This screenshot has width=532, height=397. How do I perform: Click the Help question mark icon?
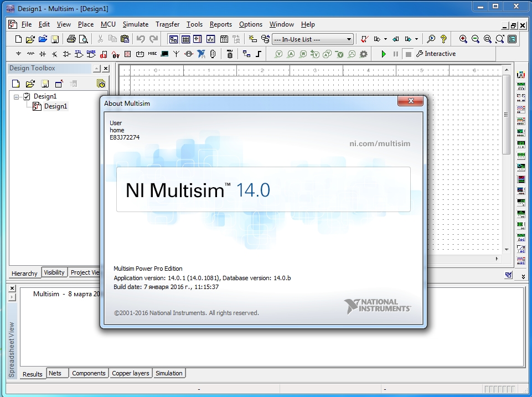(443, 39)
